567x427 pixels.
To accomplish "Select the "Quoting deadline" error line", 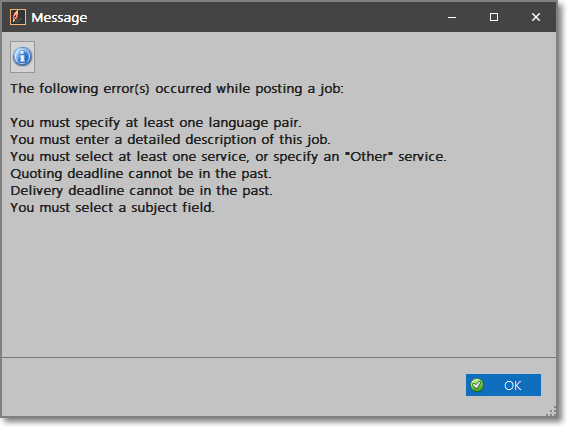I will pyautogui.click(x=141, y=174).
